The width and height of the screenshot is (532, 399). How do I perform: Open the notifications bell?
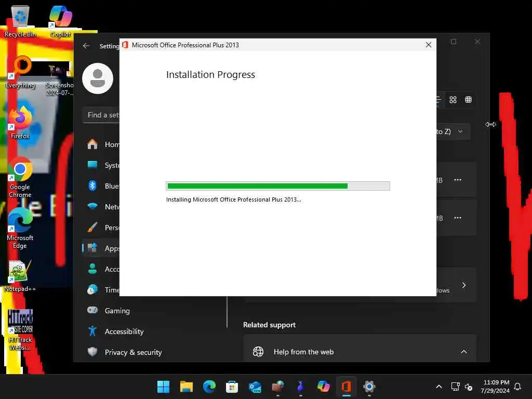[x=517, y=387]
